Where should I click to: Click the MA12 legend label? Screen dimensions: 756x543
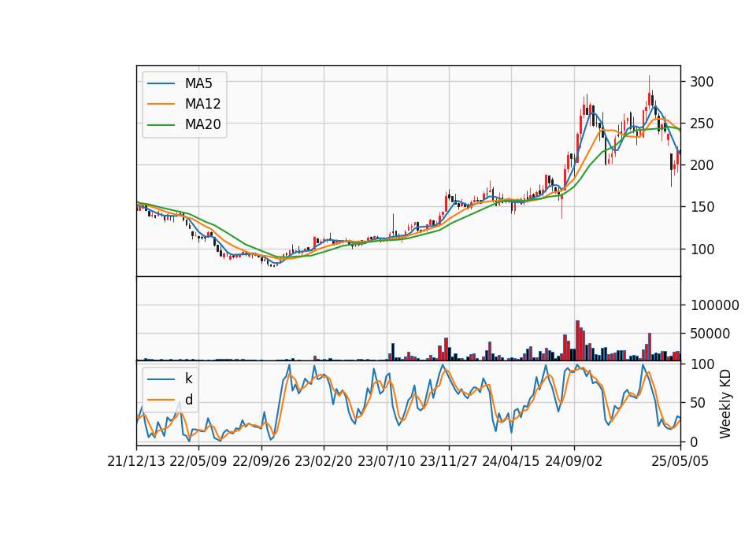(202, 104)
